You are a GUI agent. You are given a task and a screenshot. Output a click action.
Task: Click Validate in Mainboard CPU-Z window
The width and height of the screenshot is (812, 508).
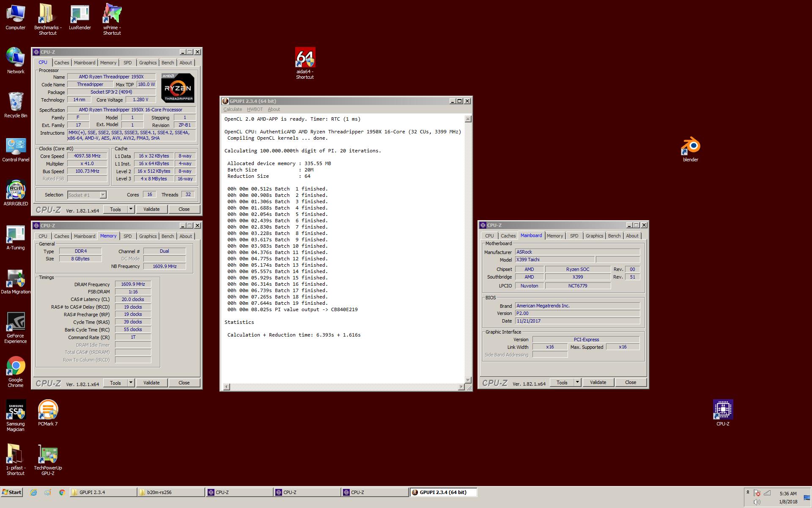click(598, 382)
